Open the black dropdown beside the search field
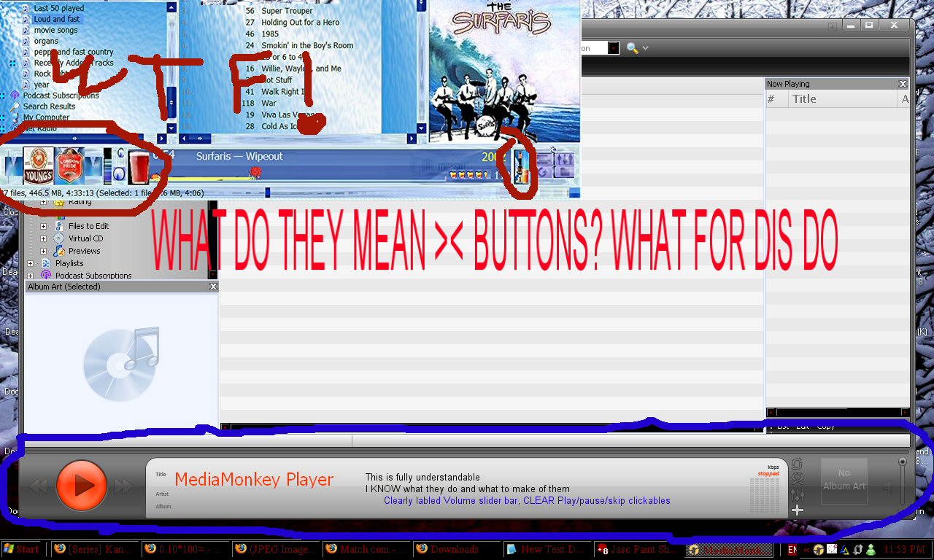Viewport: 934px width, 560px height. tap(614, 48)
